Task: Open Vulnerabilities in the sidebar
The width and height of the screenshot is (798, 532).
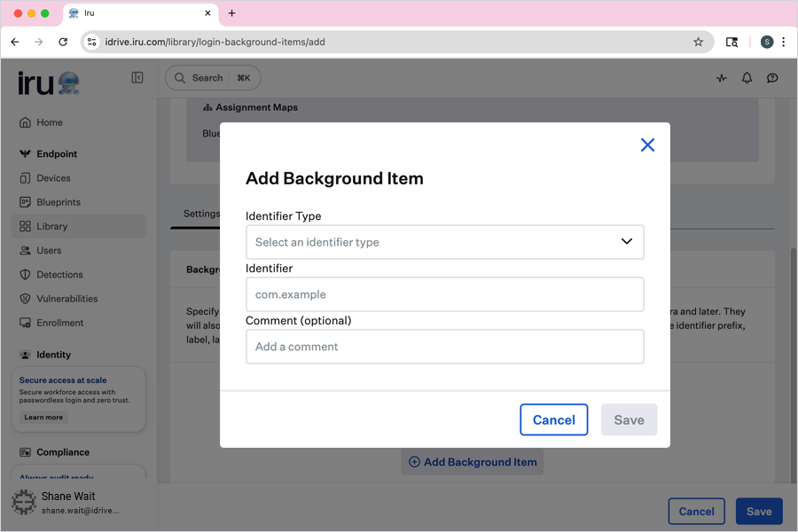Action: coord(66,299)
